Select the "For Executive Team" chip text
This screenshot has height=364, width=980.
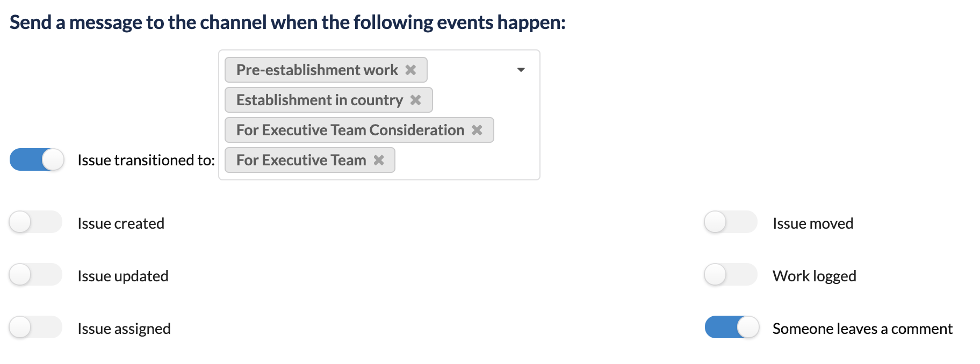(x=301, y=159)
